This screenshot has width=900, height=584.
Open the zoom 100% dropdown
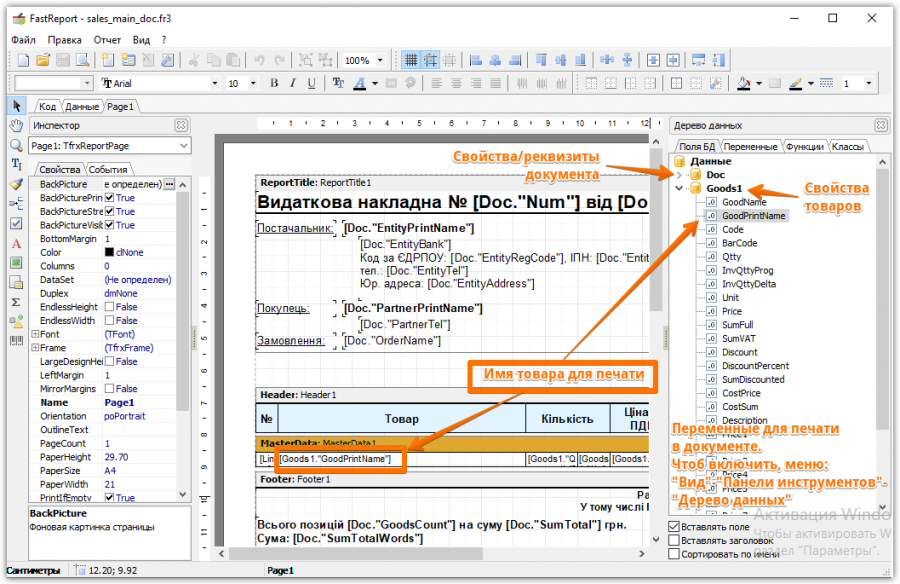pos(380,60)
